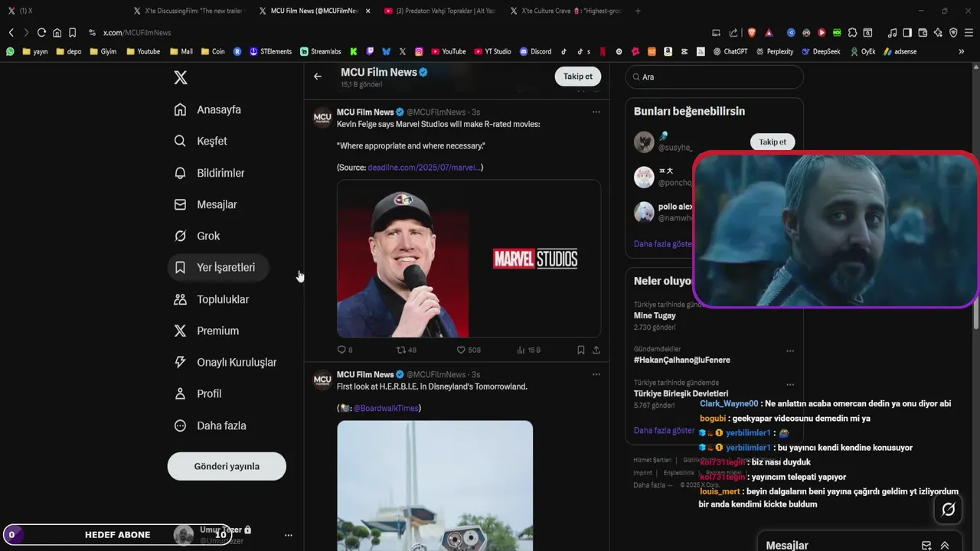The image size is (980, 551).
Task: Share the Kevin Feige post
Action: 596,350
